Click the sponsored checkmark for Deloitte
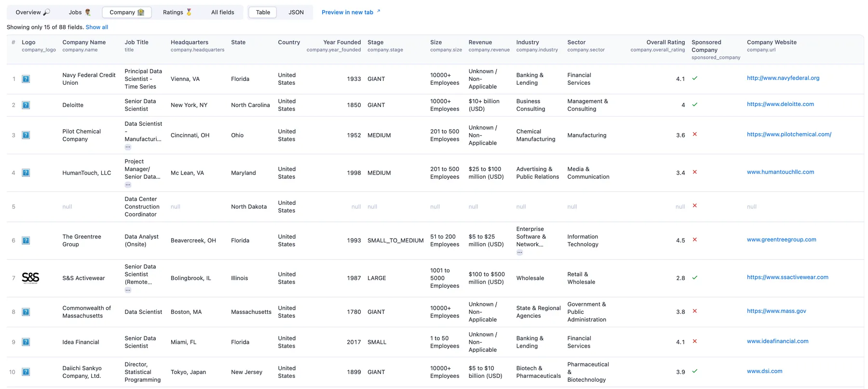This screenshot has height=389, width=868. click(695, 104)
